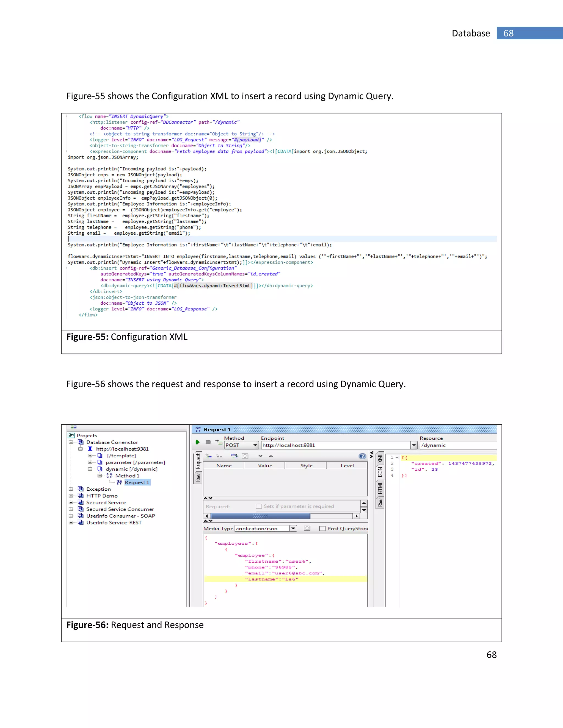The width and height of the screenshot is (563, 728).
Task: Open the Endpoint dropdown arrow
Action: (x=414, y=445)
